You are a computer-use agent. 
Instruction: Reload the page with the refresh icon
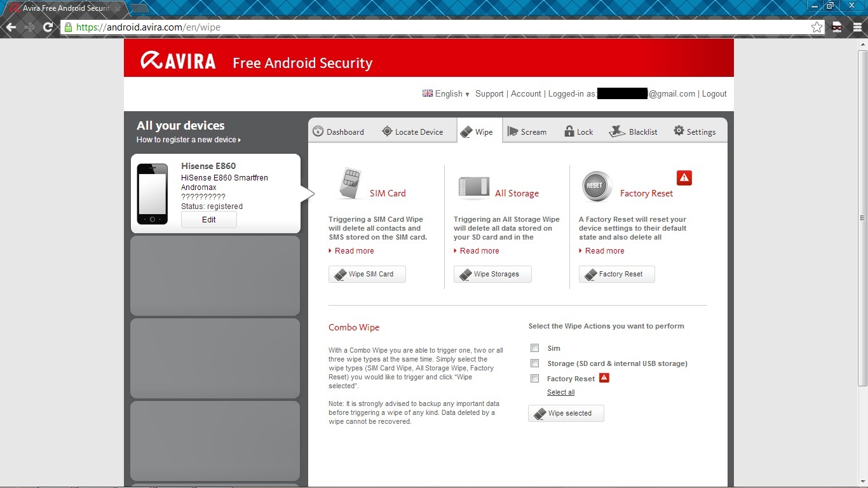(48, 27)
